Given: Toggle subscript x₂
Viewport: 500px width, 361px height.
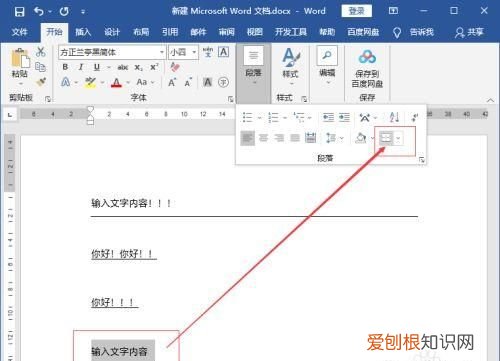Looking at the screenshot, I should (x=138, y=68).
